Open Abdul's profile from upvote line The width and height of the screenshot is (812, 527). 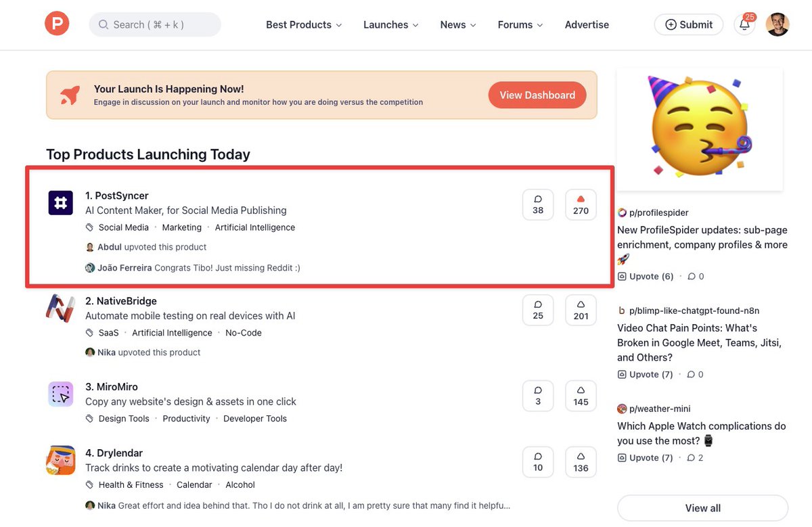tap(110, 247)
